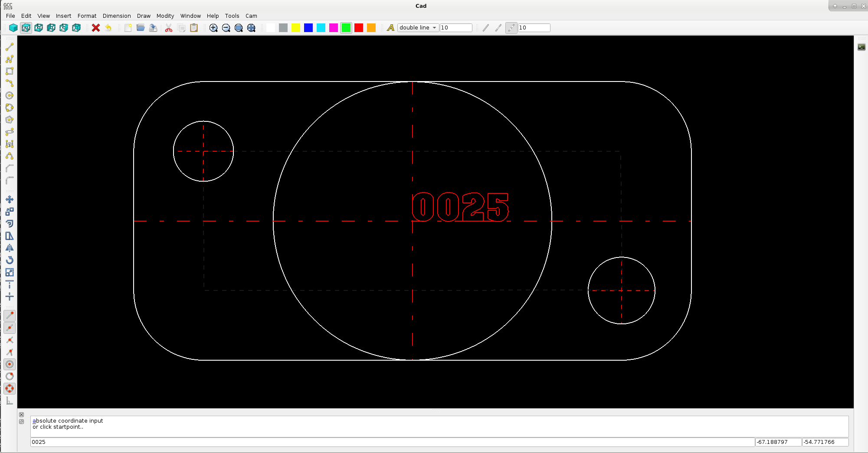Viewport: 868px width, 453px height.
Task: Toggle snap to quadrant points
Action: (10, 388)
